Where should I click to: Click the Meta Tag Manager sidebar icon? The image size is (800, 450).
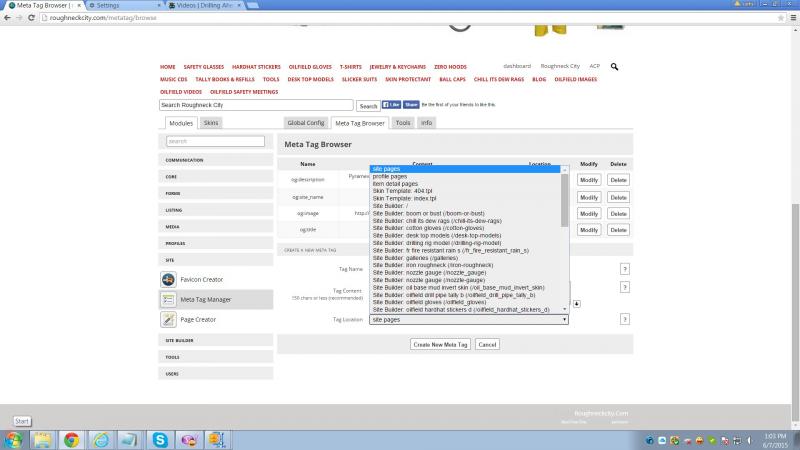pos(168,299)
